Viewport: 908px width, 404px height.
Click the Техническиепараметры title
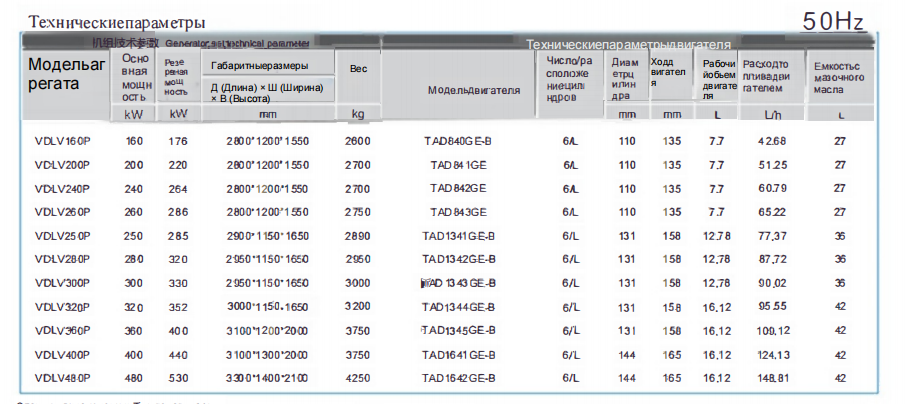[x=118, y=21]
